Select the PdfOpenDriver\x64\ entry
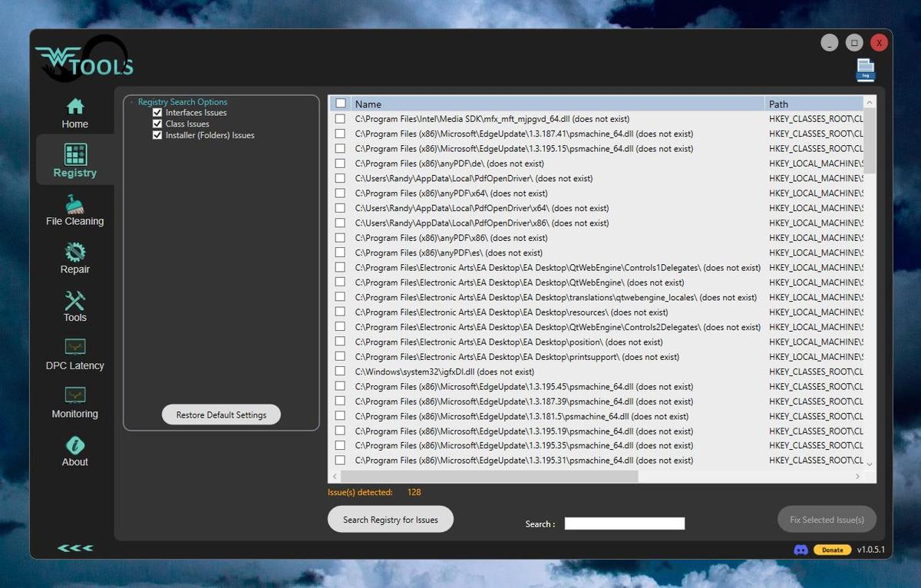Screen dimensions: 921x588 pyautogui.click(x=482, y=208)
